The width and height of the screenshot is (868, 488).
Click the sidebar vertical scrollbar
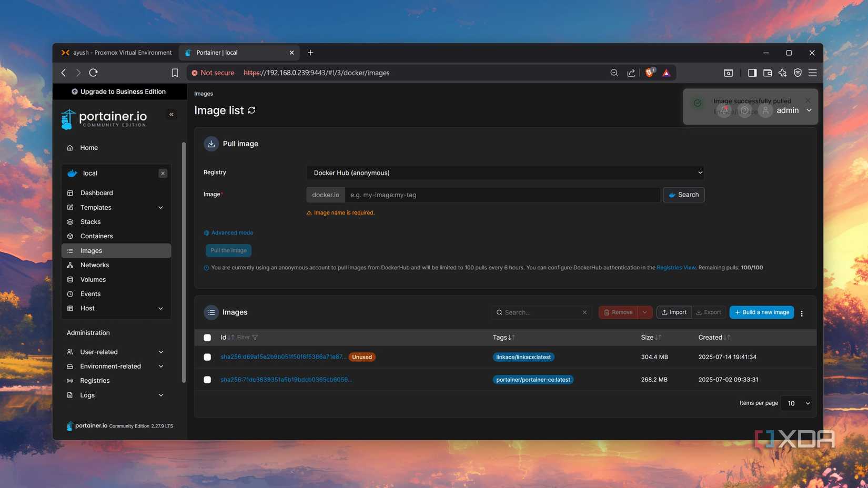[184, 263]
